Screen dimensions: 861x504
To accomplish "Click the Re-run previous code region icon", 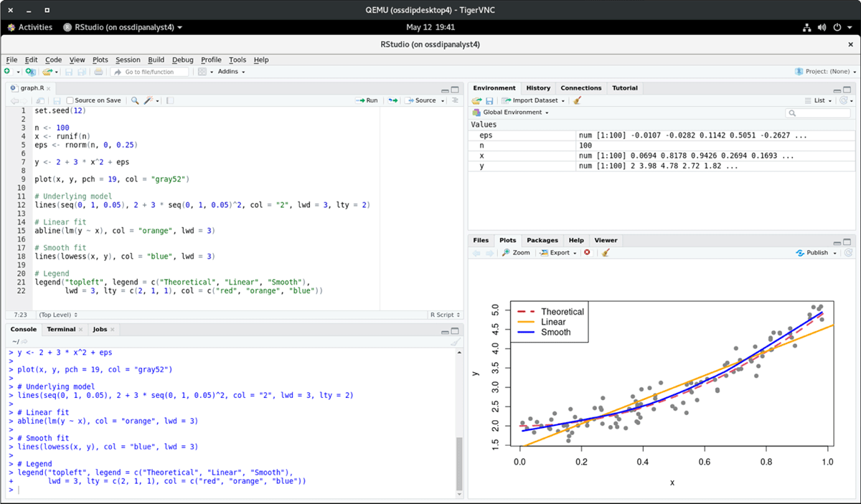I will point(393,100).
